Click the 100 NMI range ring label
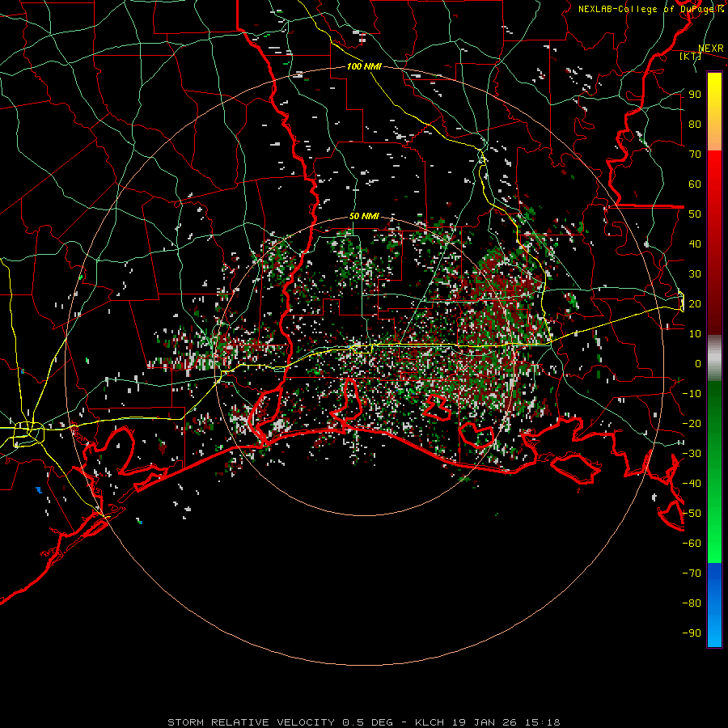Screen dimensions: 728x728 pyautogui.click(x=364, y=66)
